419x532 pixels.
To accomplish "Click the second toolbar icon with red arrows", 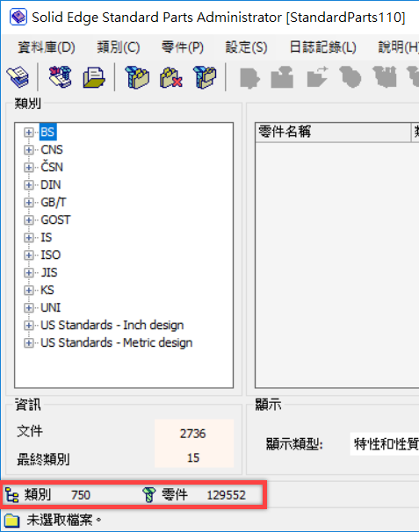I will 61,77.
